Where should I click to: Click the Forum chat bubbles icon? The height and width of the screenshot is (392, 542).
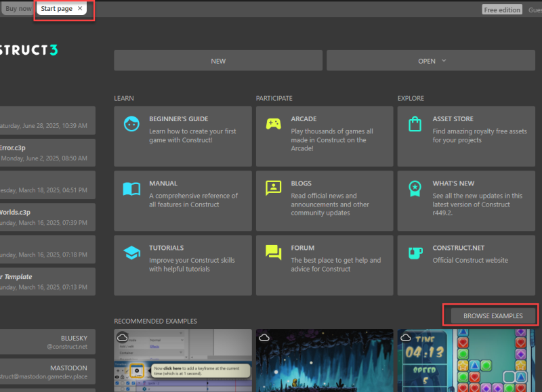tap(274, 253)
